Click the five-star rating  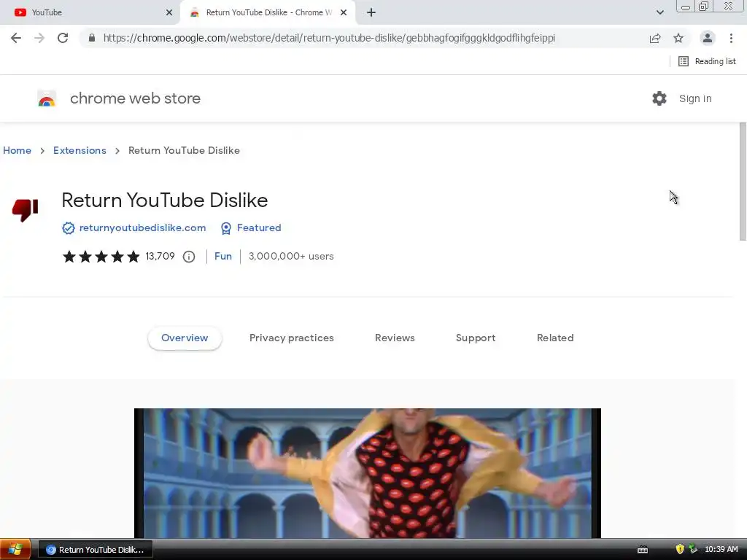101,257
